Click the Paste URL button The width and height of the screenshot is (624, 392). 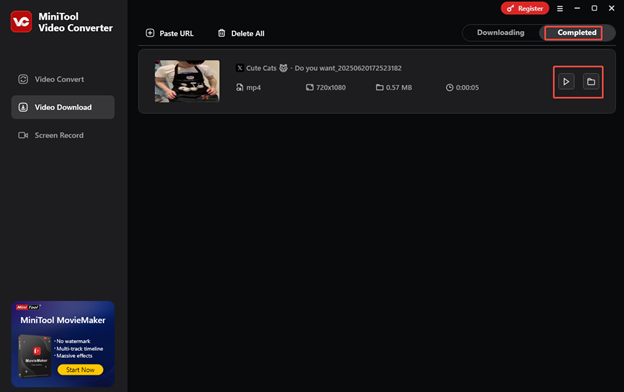[170, 33]
